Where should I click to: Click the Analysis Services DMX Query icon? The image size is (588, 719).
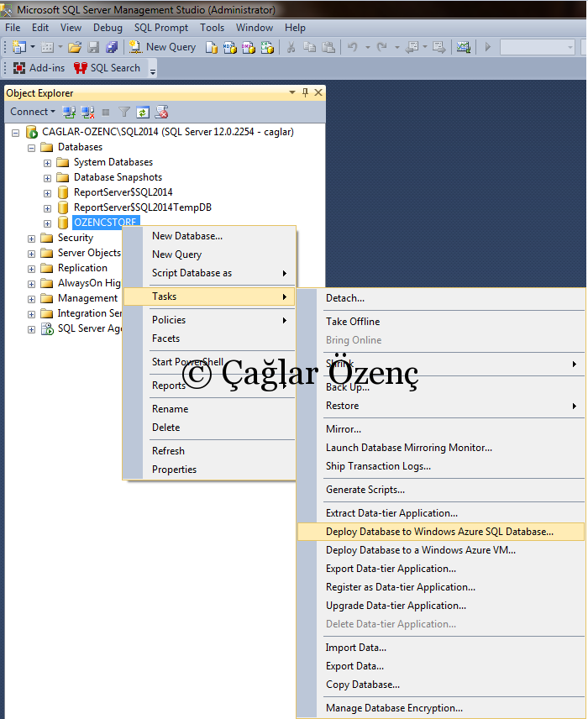pos(249,47)
